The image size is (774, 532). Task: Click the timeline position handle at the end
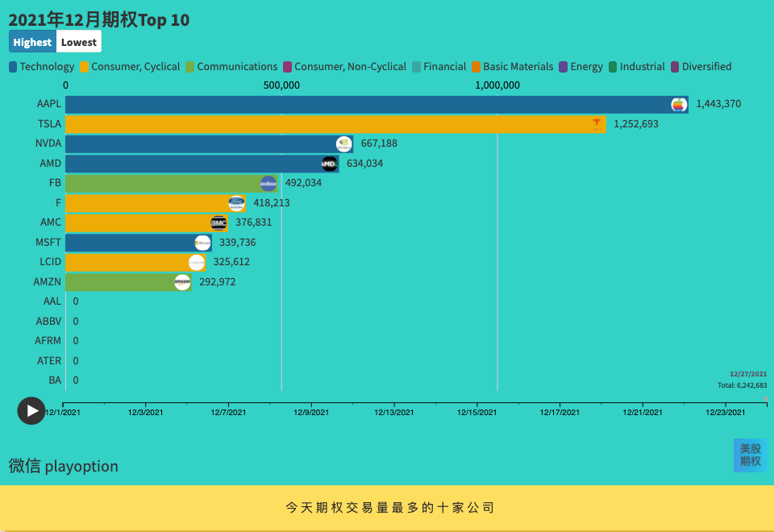(766, 399)
